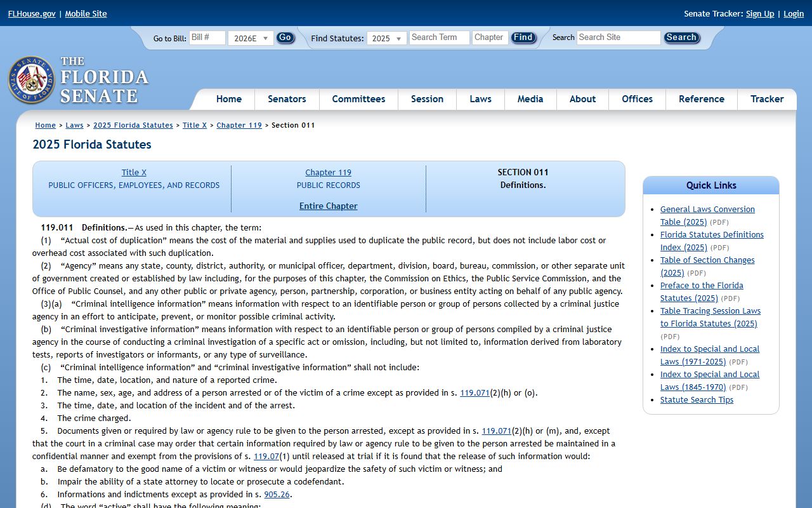Open the Title X header link
Viewport: 812px width, 508px height.
[x=134, y=173]
